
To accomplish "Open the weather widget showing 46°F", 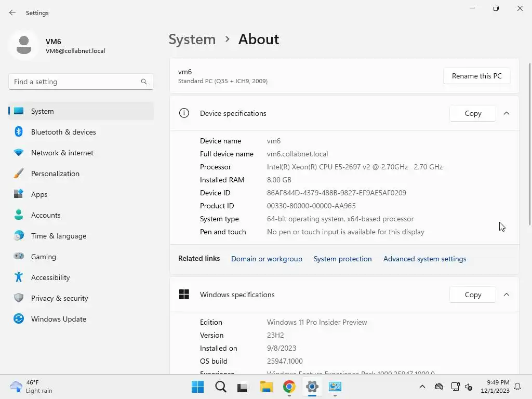I will 31,387.
